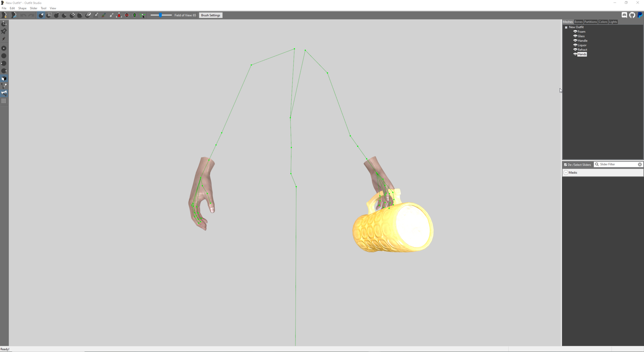Screen dimensions: 644x352
Task: Adjust the Field of View slider
Action: (x=161, y=15)
